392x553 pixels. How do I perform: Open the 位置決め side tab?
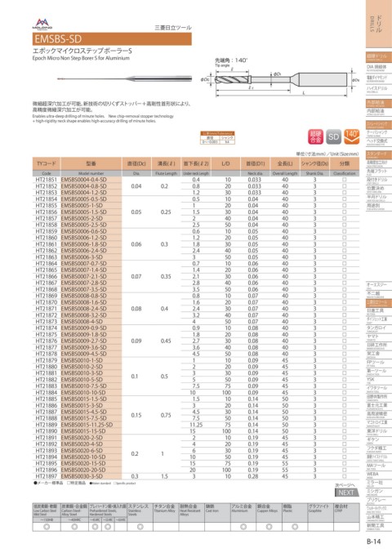(x=379, y=189)
